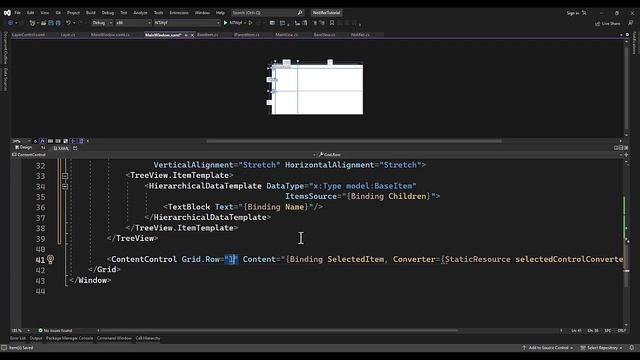Swap Design and XAML panes
The width and height of the screenshot is (640, 360).
(43, 148)
